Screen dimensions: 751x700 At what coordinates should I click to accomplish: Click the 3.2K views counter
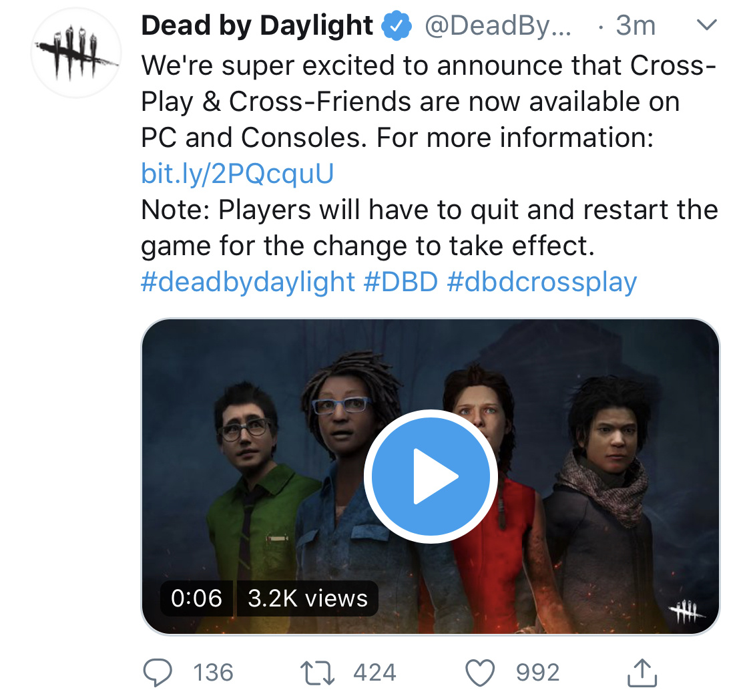pos(308,598)
